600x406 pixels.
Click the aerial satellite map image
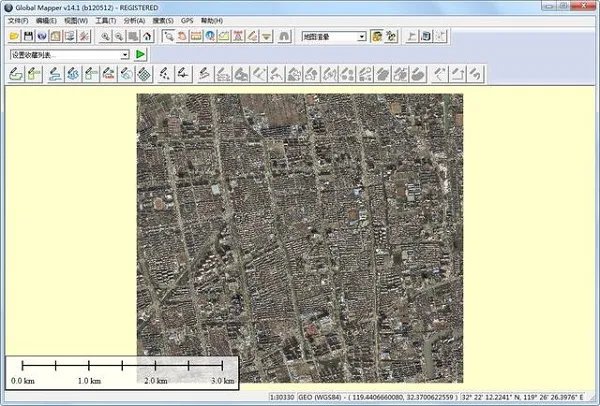click(299, 240)
